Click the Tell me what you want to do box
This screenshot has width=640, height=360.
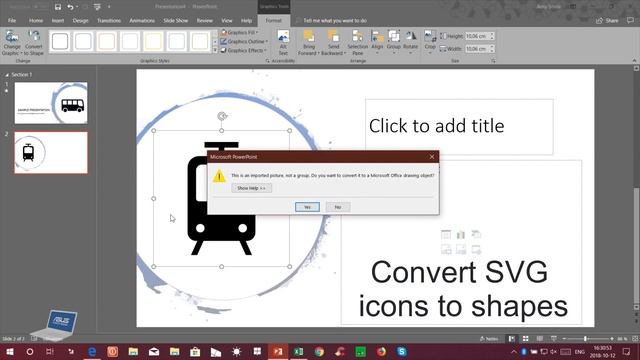click(x=335, y=20)
